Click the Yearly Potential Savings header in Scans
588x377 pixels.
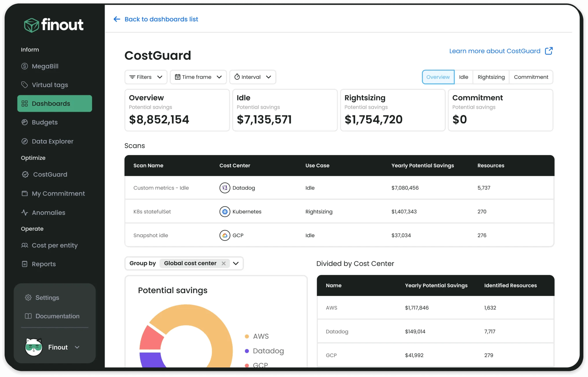(422, 165)
